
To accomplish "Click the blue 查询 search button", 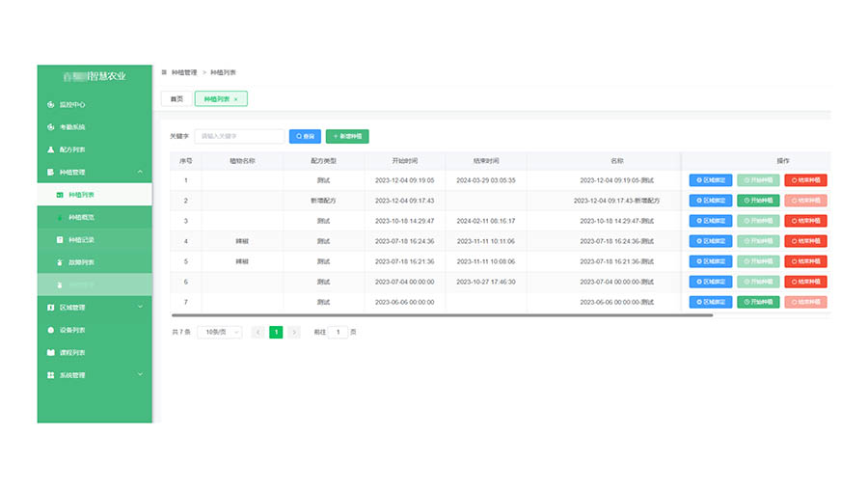I will pos(305,136).
